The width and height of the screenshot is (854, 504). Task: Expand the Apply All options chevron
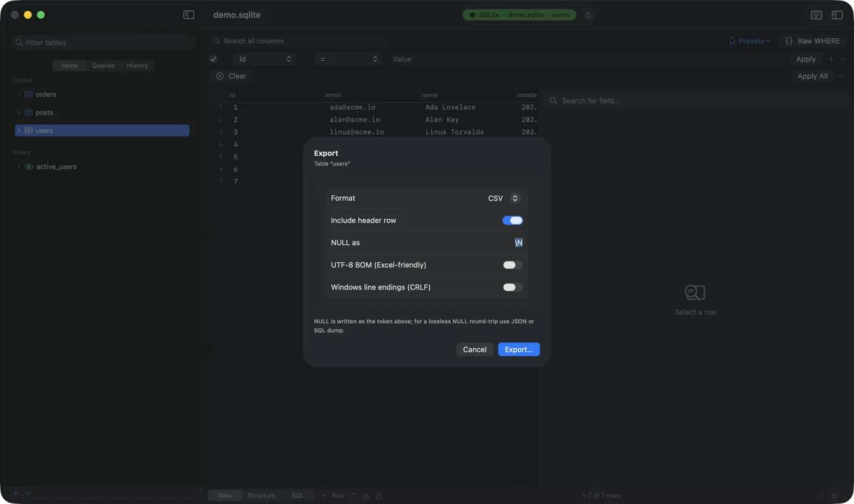click(841, 76)
